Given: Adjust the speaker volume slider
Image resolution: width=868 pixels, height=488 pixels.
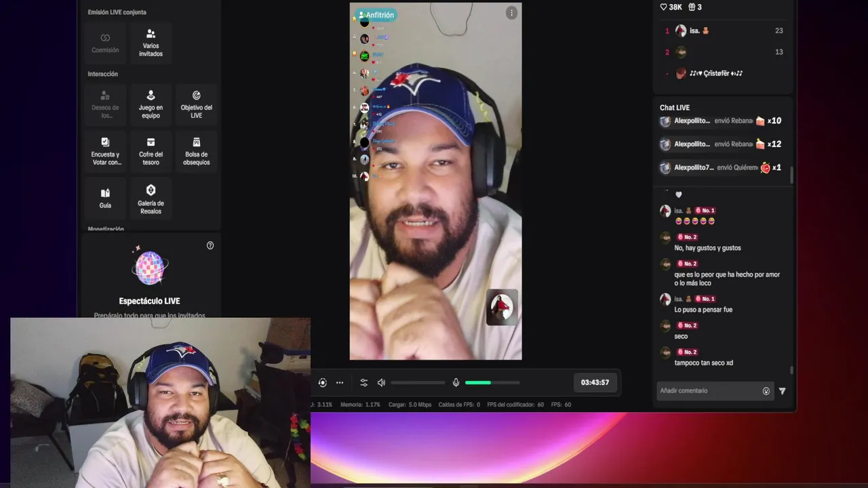Looking at the screenshot, I should [x=418, y=382].
